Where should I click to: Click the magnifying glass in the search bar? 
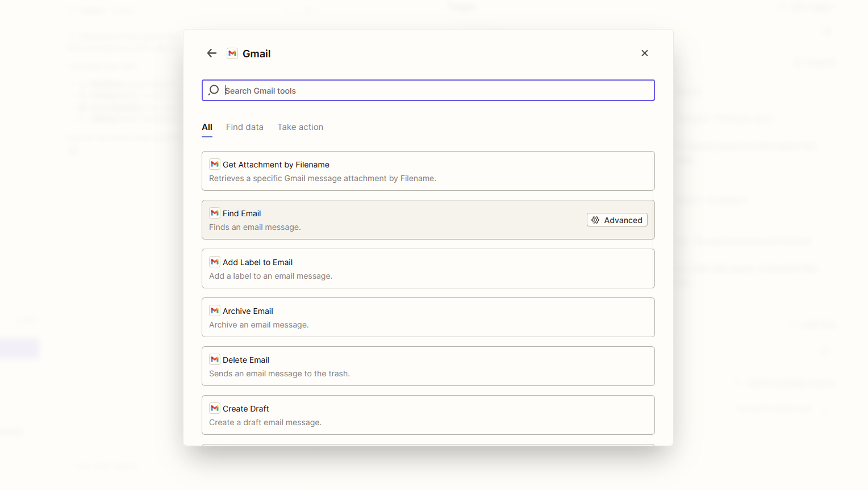tap(213, 90)
